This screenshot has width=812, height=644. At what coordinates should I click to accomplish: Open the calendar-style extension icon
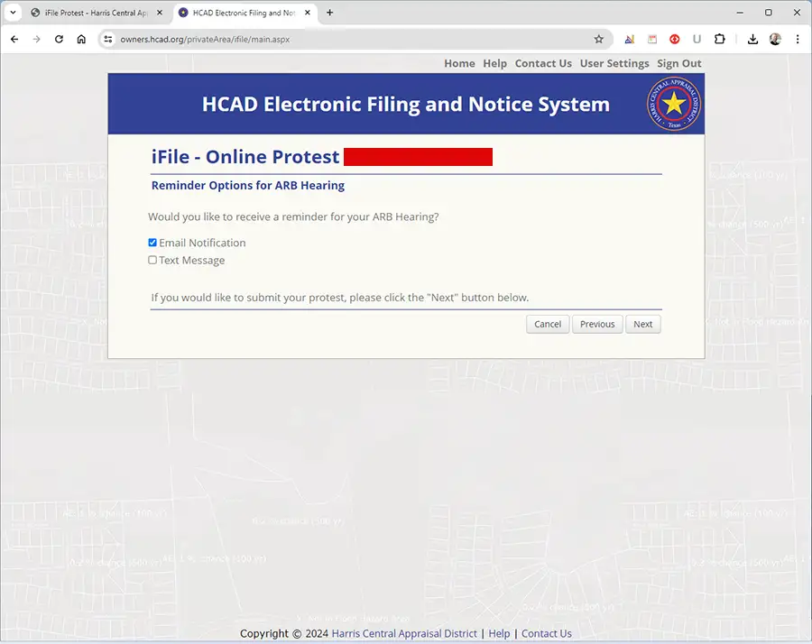pyautogui.click(x=652, y=39)
